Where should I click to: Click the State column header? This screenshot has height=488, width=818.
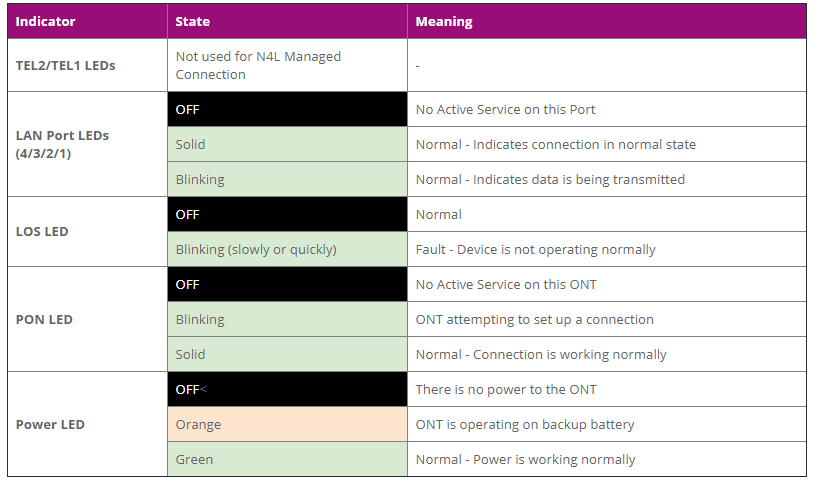192,21
